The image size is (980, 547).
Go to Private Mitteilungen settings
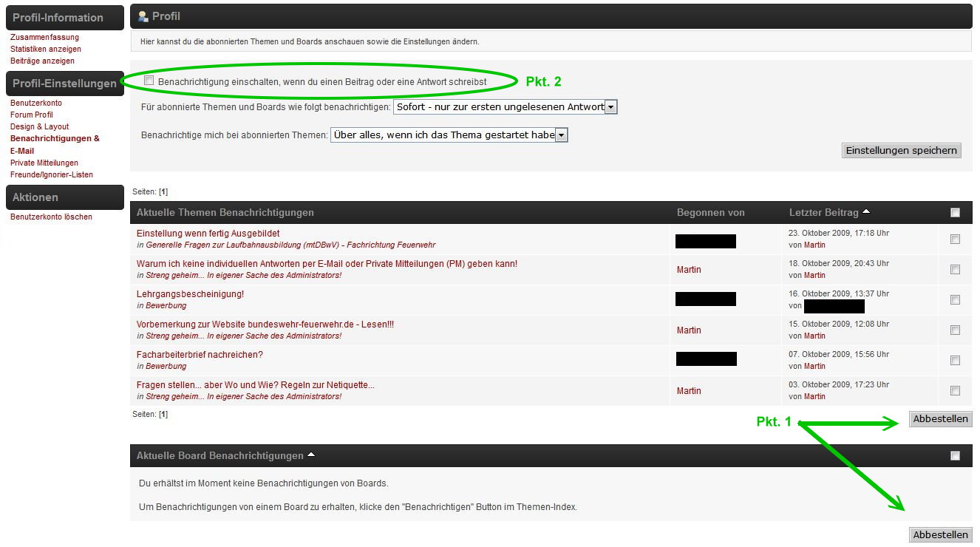point(44,163)
